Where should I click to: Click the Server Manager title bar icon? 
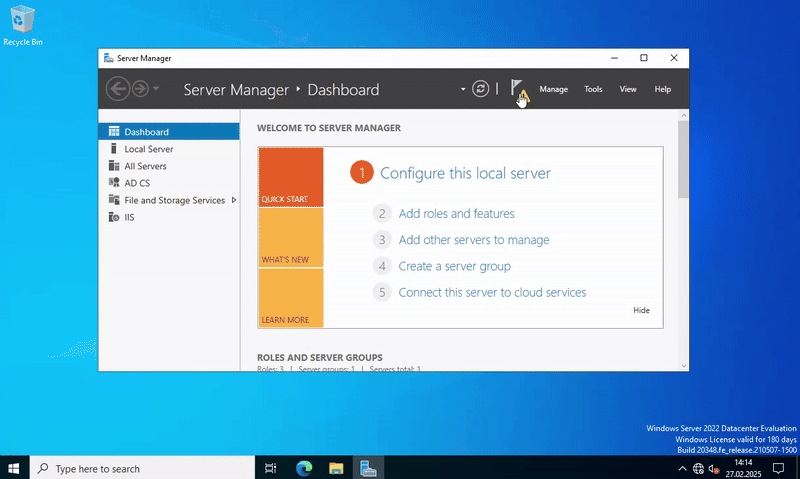(108, 58)
